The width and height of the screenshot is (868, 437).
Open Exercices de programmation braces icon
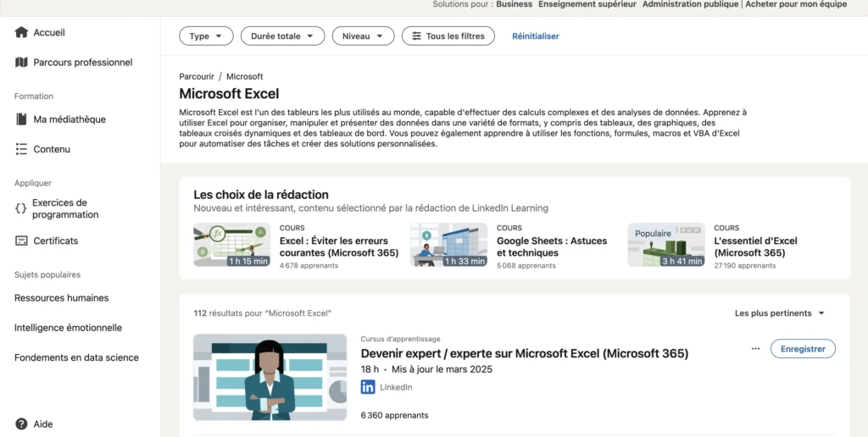21,208
